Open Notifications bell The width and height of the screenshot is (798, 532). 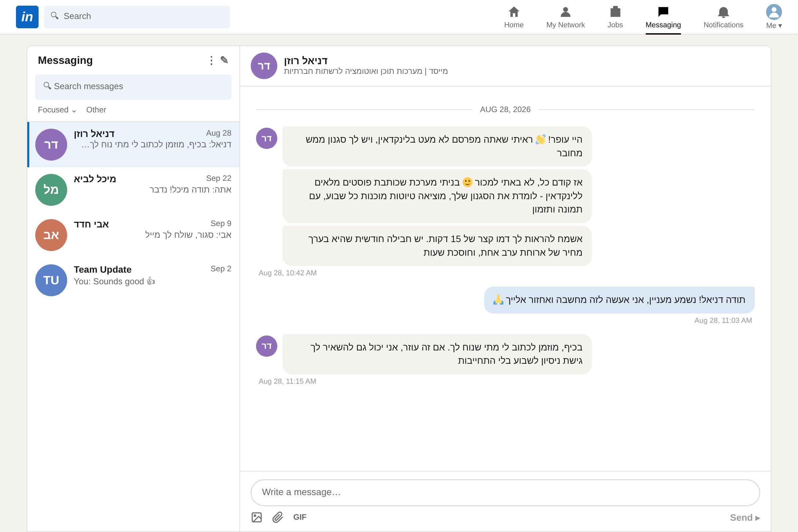(x=724, y=17)
